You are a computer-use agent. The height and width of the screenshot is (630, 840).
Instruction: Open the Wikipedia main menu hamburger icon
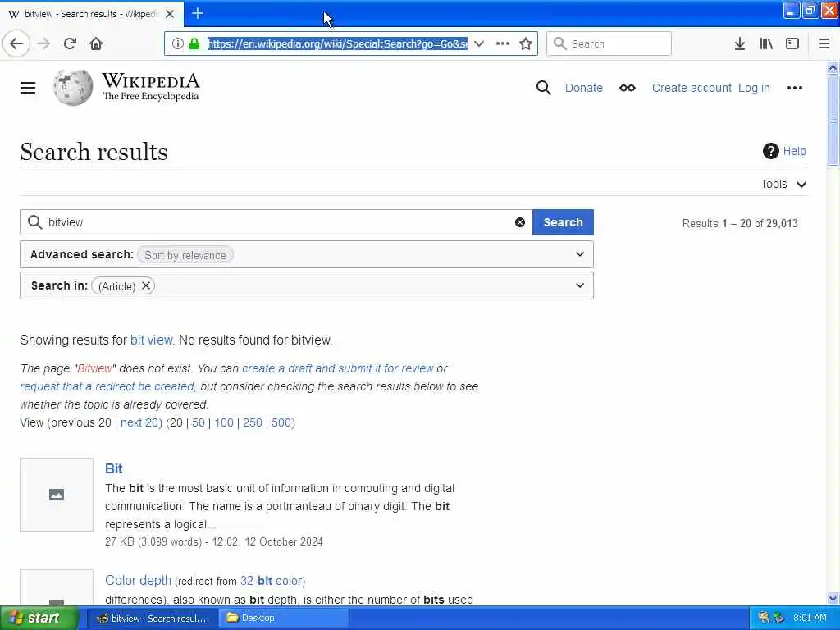tap(28, 88)
